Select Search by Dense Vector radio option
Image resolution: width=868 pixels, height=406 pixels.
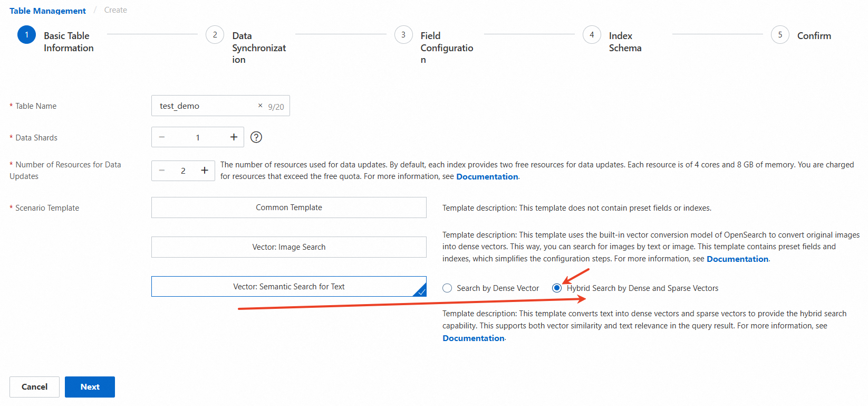point(448,288)
